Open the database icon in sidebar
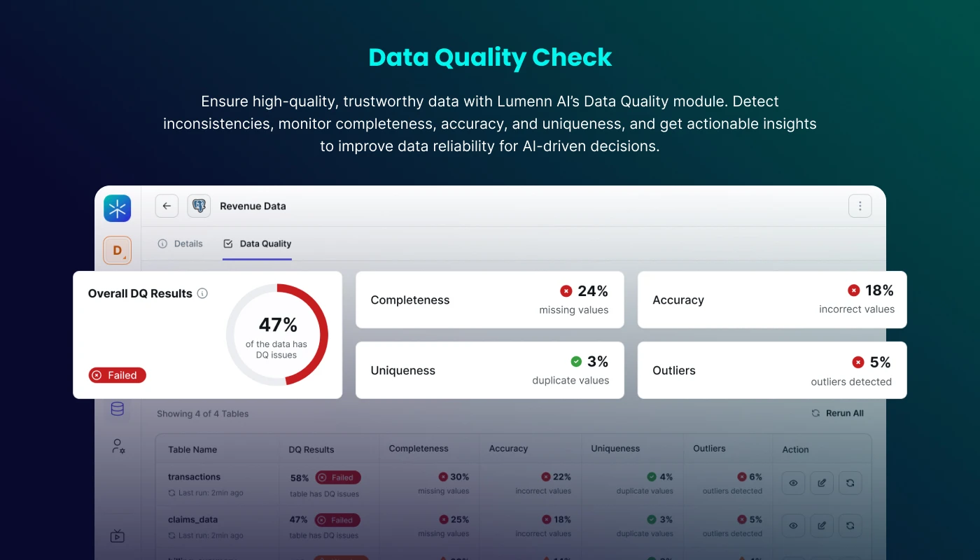 (x=117, y=409)
